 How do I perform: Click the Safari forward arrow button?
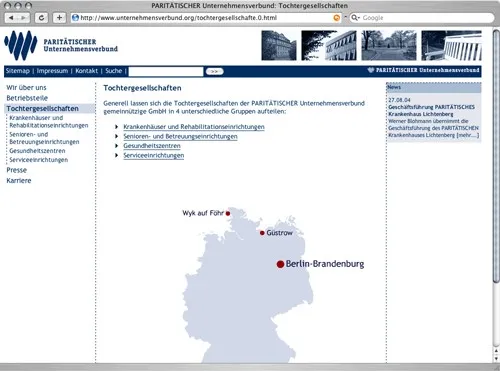point(23,18)
